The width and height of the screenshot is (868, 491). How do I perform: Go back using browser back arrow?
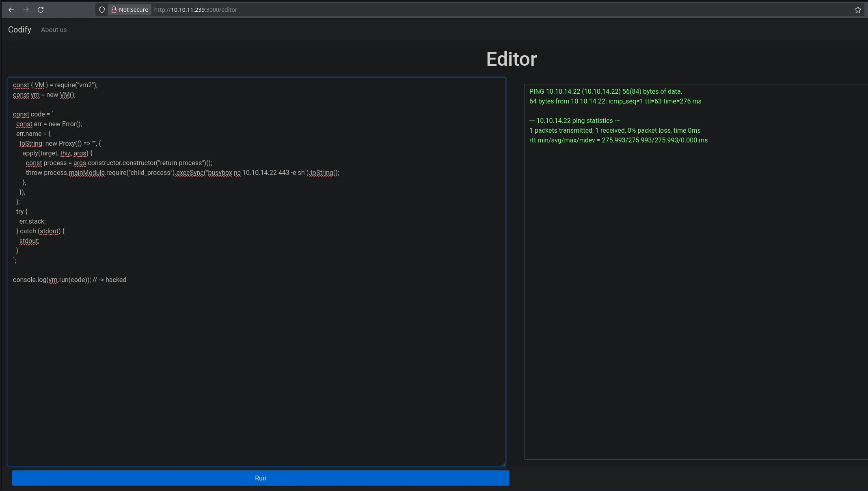(x=11, y=10)
